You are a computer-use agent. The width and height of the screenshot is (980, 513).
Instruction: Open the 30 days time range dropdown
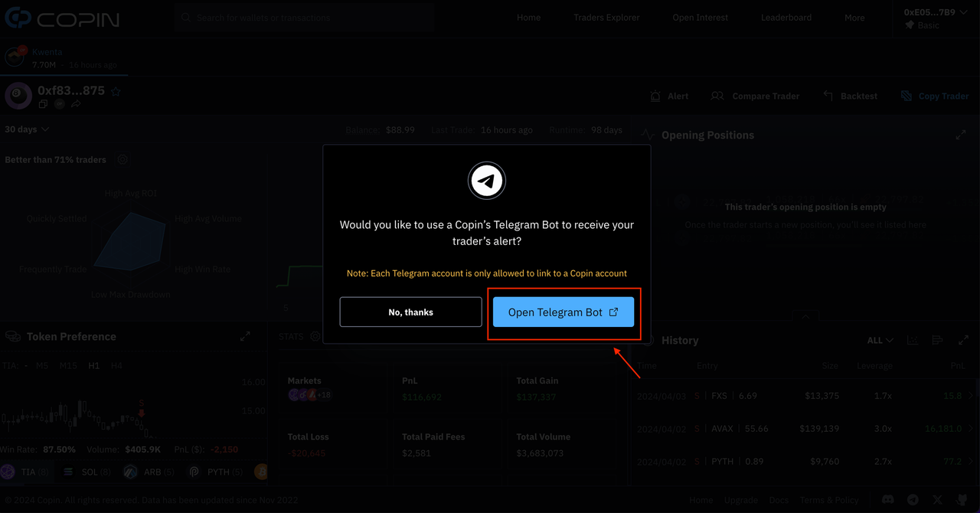pos(27,129)
